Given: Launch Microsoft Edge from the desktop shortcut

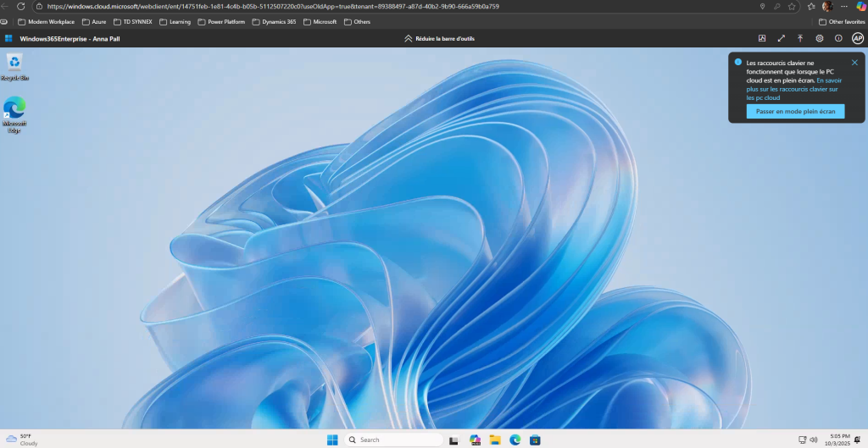Looking at the screenshot, I should (14, 108).
